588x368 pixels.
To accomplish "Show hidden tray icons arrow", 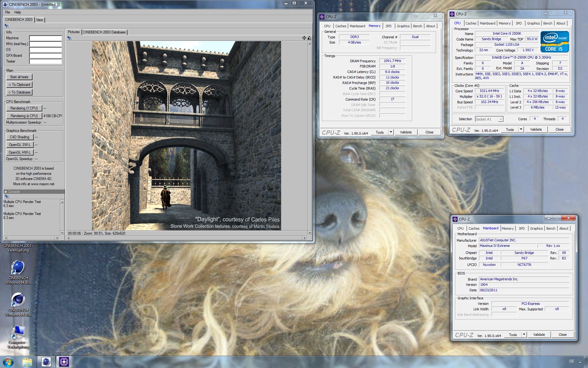I will [x=580, y=362].
